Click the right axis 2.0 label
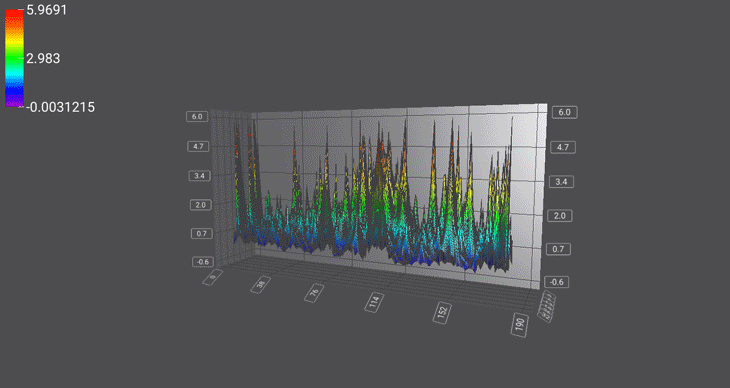 pos(559,216)
